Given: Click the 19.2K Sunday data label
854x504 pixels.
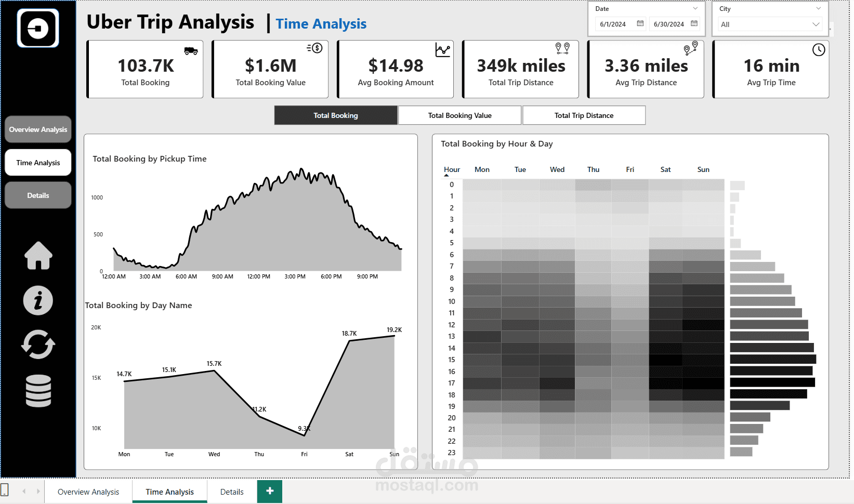Looking at the screenshot, I should click(394, 330).
